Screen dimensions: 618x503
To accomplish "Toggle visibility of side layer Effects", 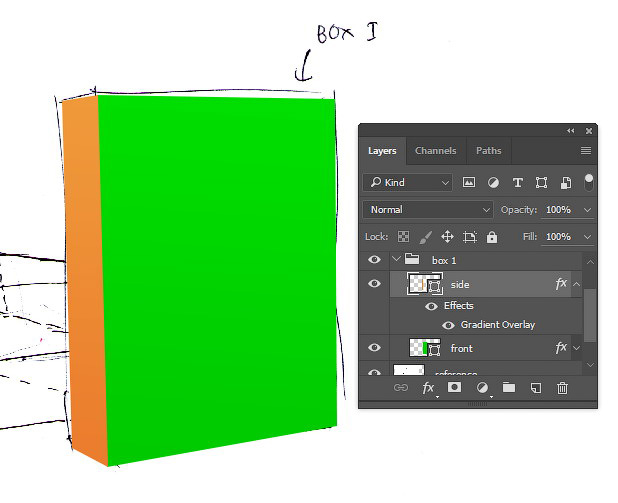I will click(x=432, y=306).
